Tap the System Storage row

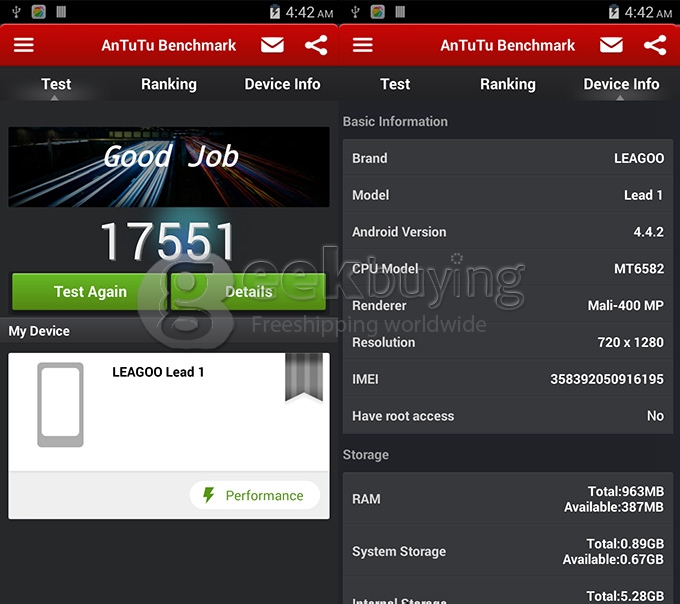point(508,551)
